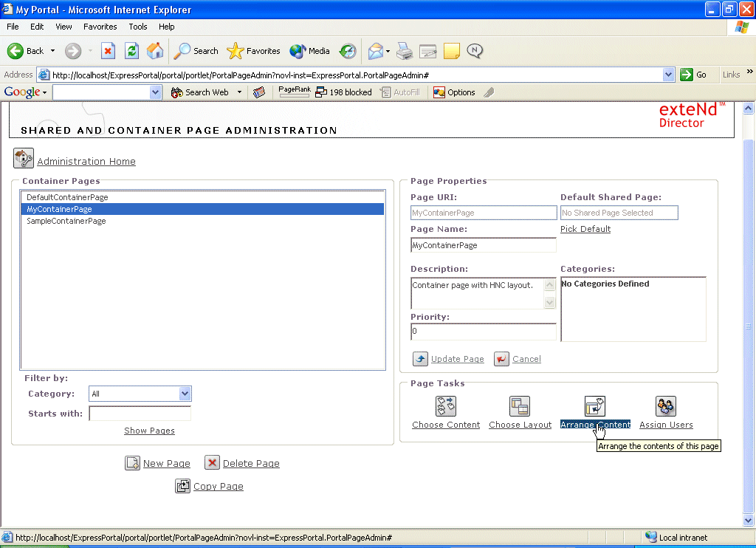Click the page scrollbar up arrow
Viewport: 756px width, 548px height.
click(x=749, y=108)
